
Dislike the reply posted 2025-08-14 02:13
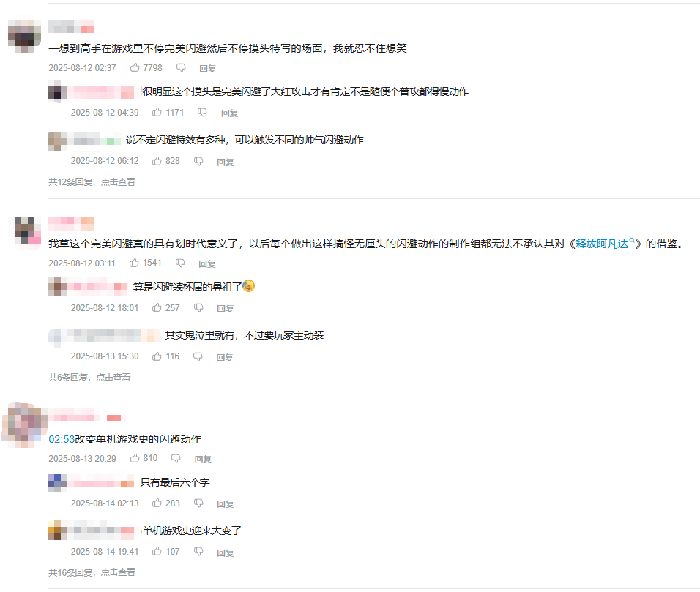pos(198,503)
